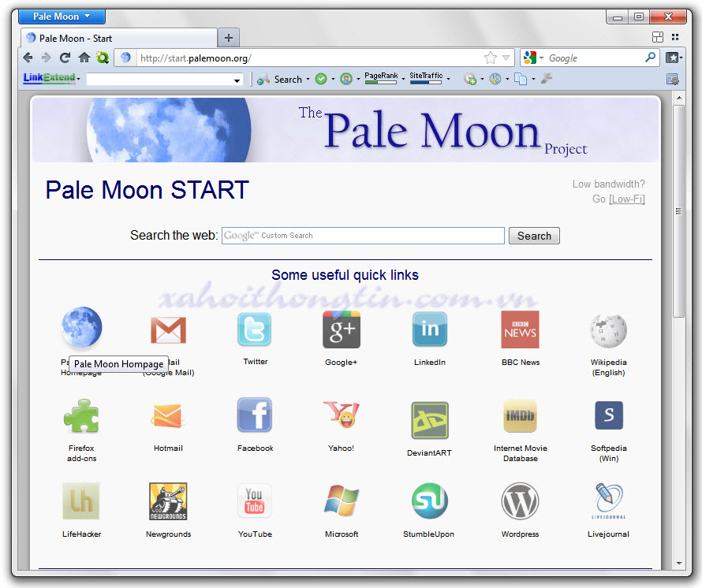Click the scrollbar down arrow

679,563
